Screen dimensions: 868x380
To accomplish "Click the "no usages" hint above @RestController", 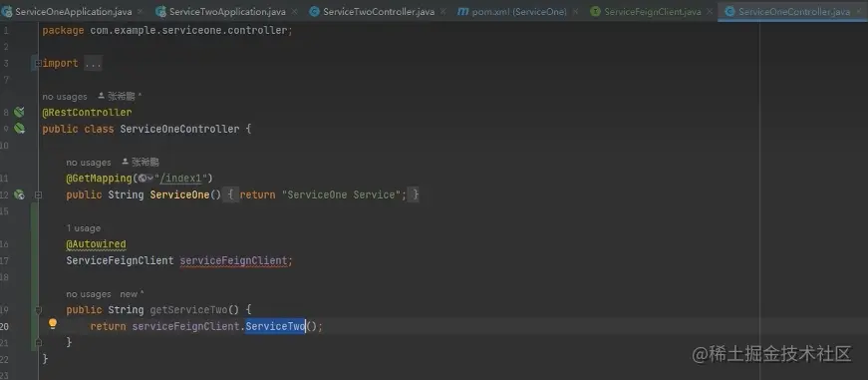I will point(65,97).
